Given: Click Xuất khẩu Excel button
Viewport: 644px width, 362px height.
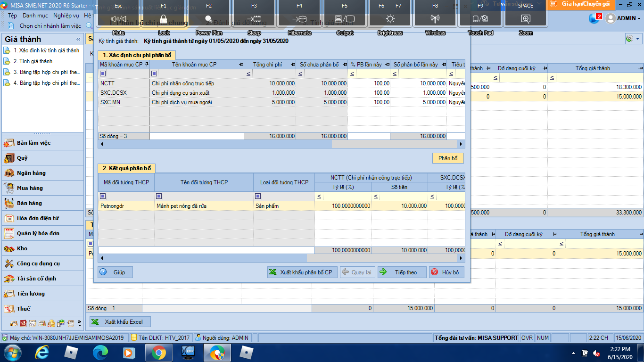Looking at the screenshot, I should (x=120, y=322).
